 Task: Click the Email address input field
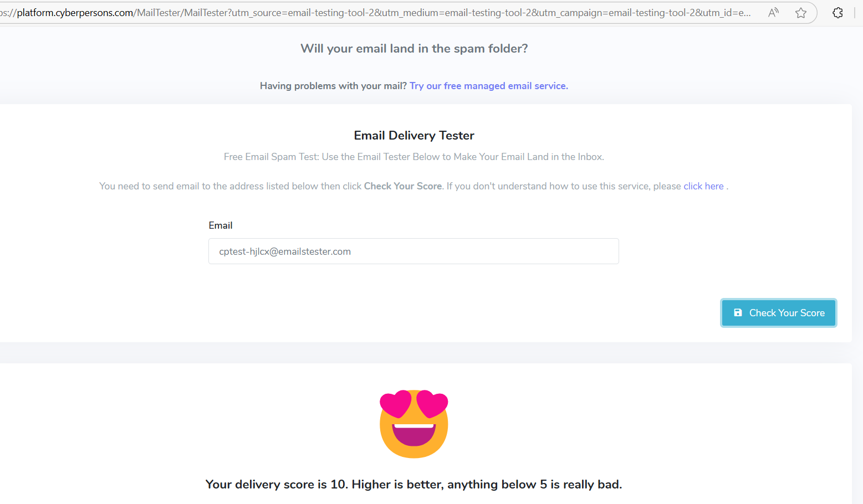[x=413, y=251]
